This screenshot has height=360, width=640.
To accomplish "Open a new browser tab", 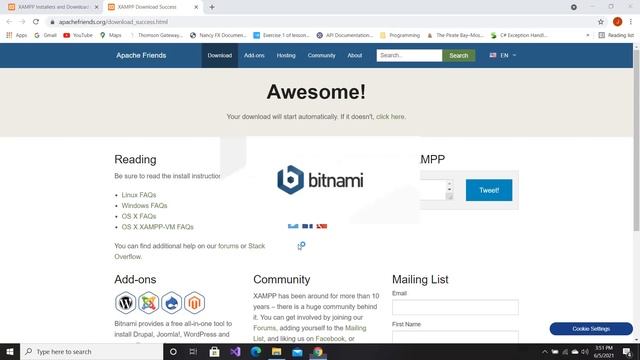I will [212, 7].
